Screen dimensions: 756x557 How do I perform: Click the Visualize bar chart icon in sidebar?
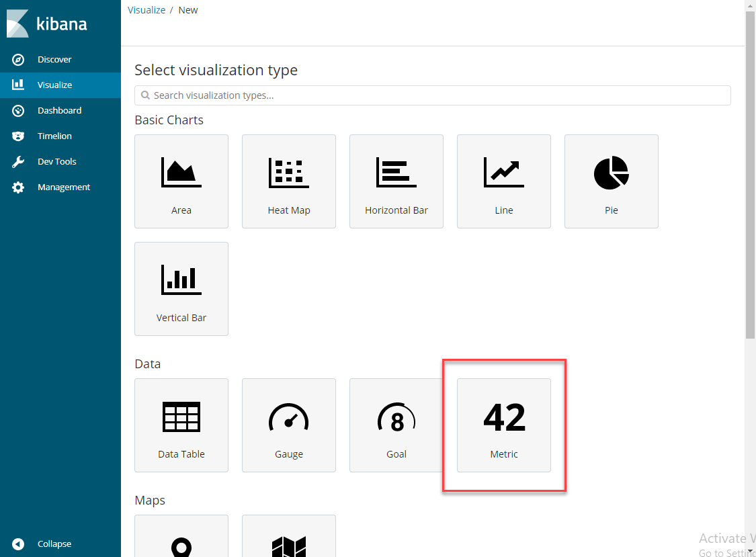[18, 85]
